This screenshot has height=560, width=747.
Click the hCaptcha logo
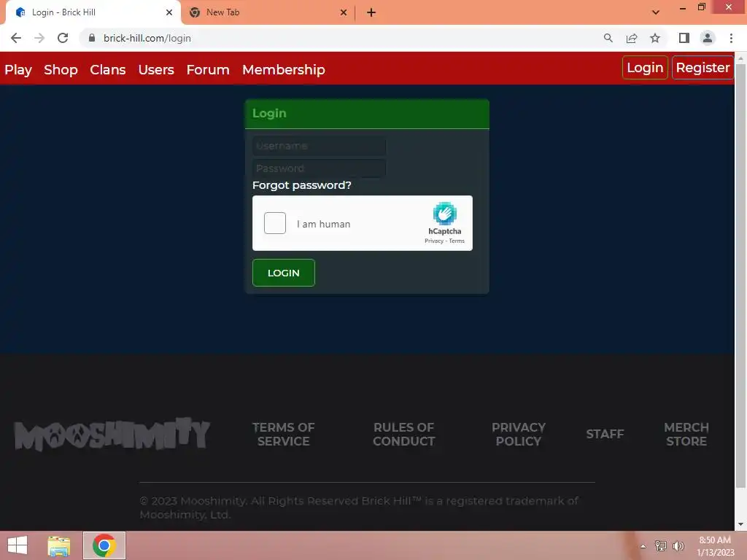point(444,214)
